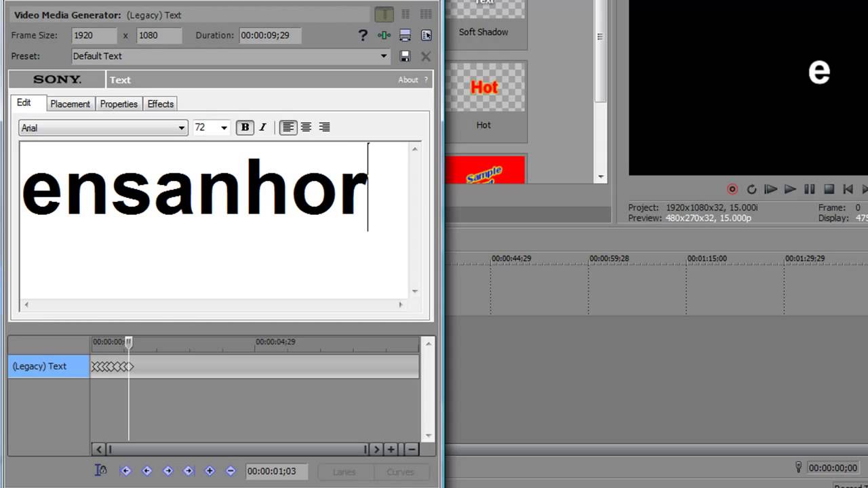Viewport: 868px width, 488px height.
Task: Click the two-column grid view icon
Action: (x=406, y=14)
